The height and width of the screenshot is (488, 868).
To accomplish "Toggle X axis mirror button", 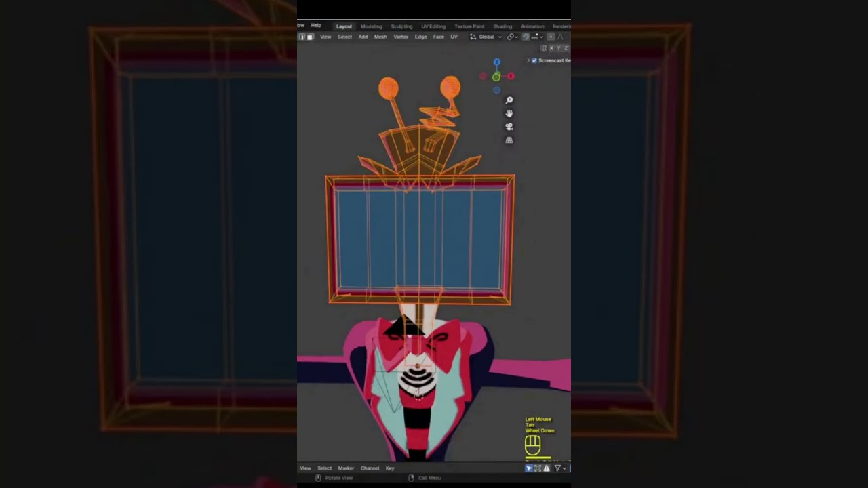I will (551, 48).
